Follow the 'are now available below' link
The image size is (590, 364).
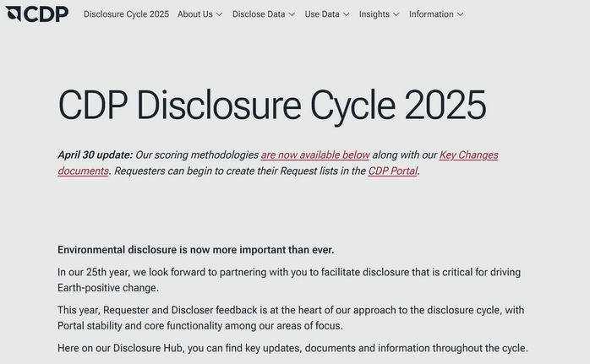315,155
